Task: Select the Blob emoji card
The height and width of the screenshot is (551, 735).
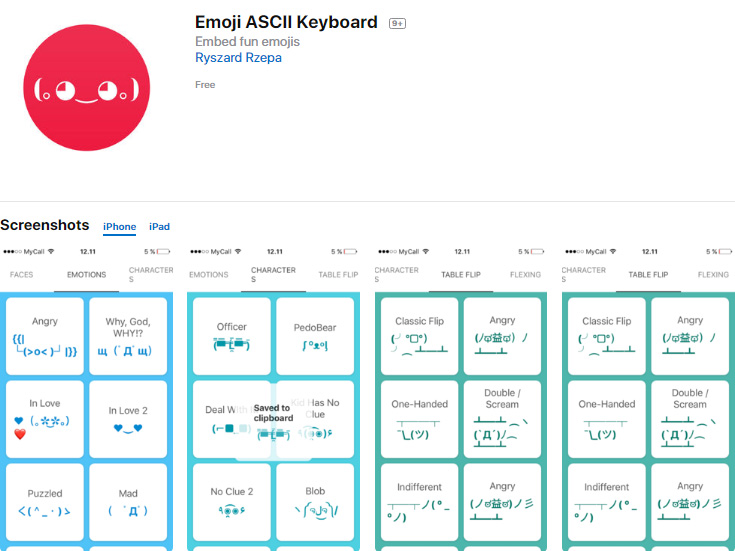Action: click(315, 500)
